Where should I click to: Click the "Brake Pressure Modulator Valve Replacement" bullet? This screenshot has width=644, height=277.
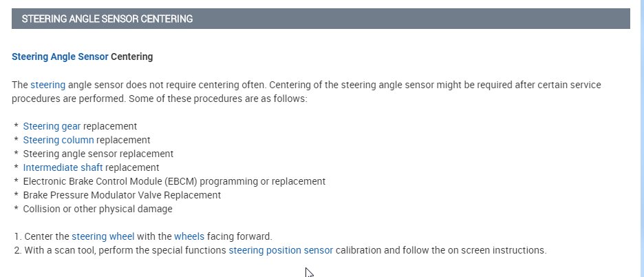[122, 195]
